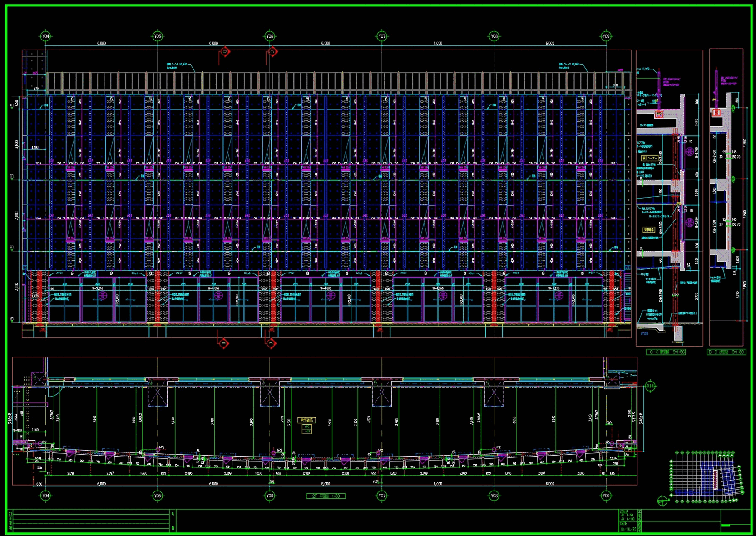The width and height of the screenshot is (756, 536).
Task: Select the bottom Y07 grid bubble
Action: [x=382, y=496]
